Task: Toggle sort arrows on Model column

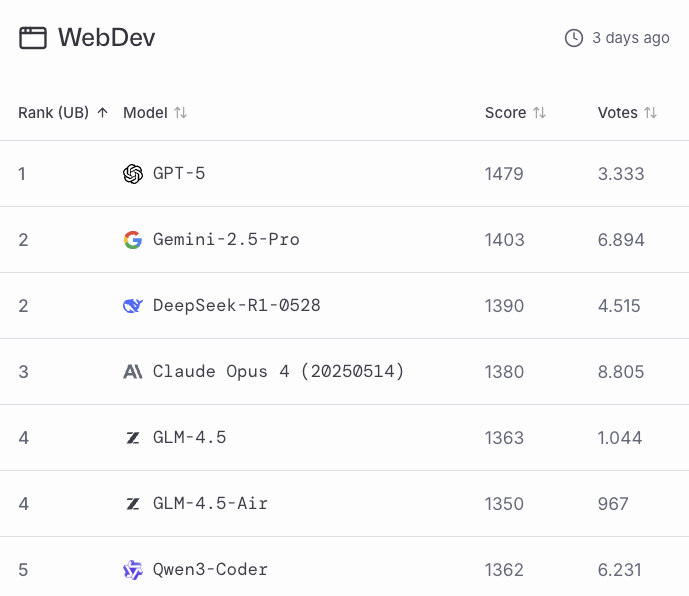Action: tap(181, 113)
